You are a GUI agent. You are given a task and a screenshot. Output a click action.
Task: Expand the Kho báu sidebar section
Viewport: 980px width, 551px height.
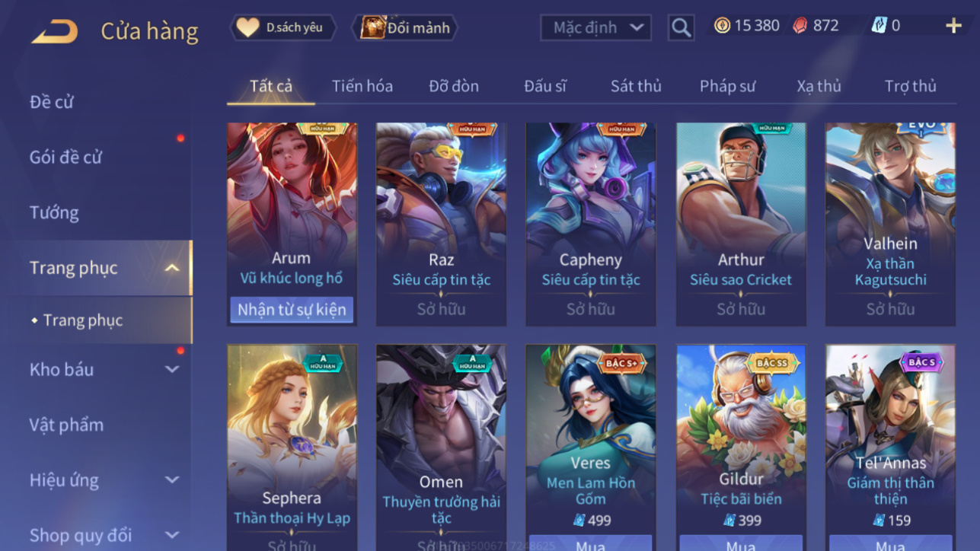tap(172, 369)
